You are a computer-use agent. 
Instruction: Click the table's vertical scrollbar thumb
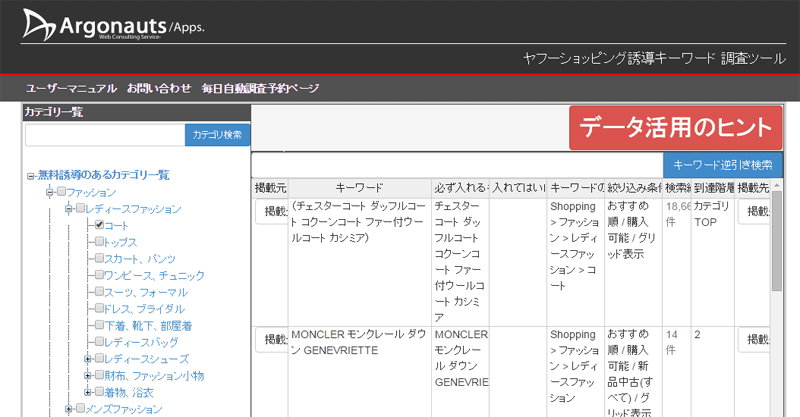click(777, 241)
